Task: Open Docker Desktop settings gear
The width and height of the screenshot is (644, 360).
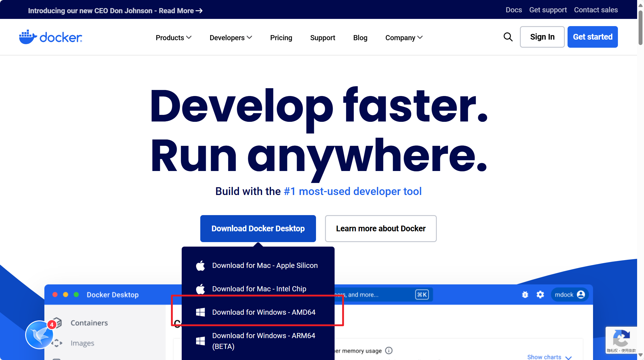Action: [x=540, y=295]
